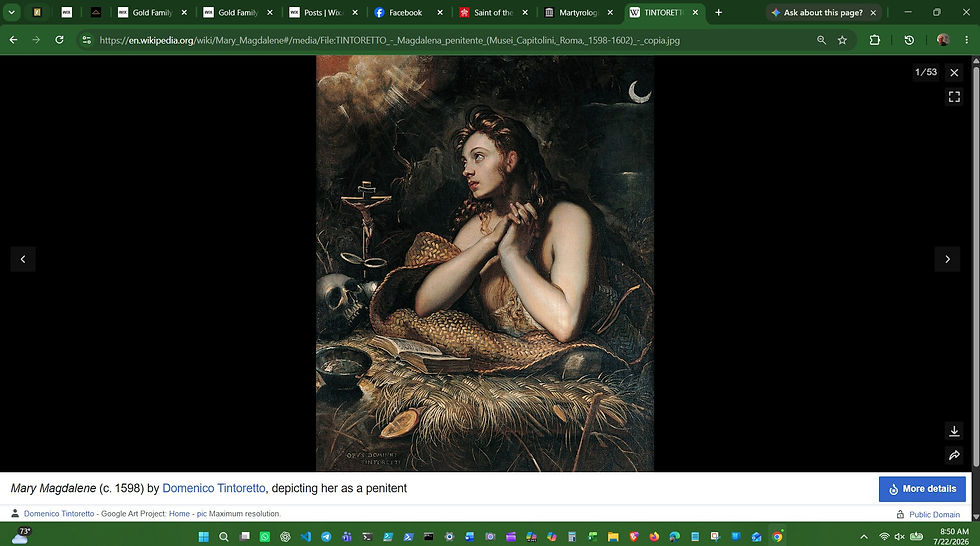
Task: Switch to the Saint of the day tab
Action: [492, 12]
